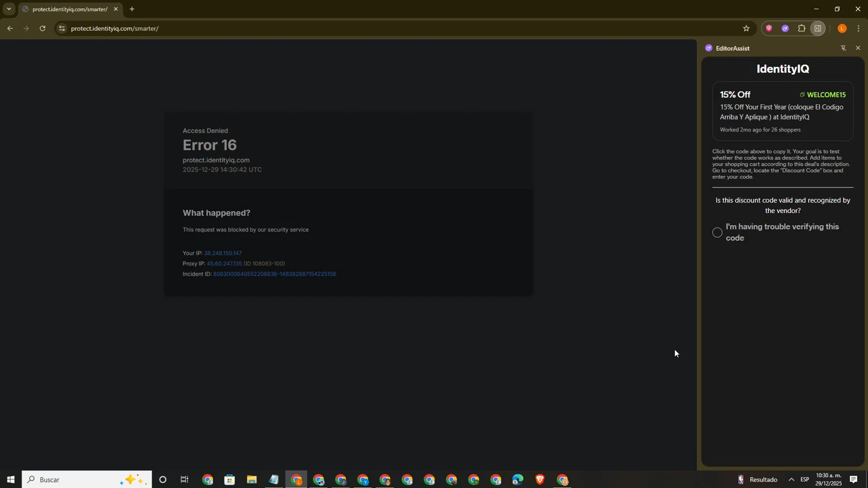This screenshot has width=868, height=488.
Task: Unpin the EditorAssist side panel
Action: pyautogui.click(x=843, y=48)
